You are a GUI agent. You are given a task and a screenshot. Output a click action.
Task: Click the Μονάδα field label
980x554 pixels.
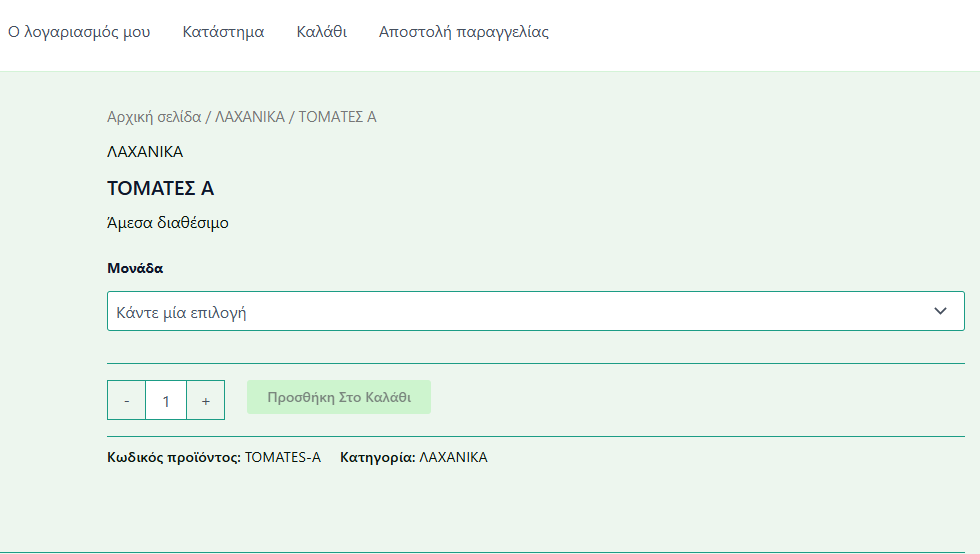135,268
